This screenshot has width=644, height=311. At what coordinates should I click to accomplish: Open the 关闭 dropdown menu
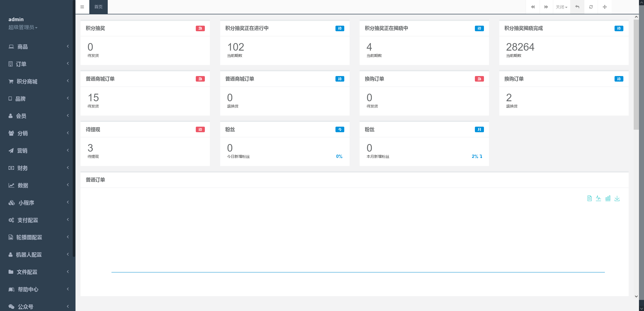click(561, 7)
